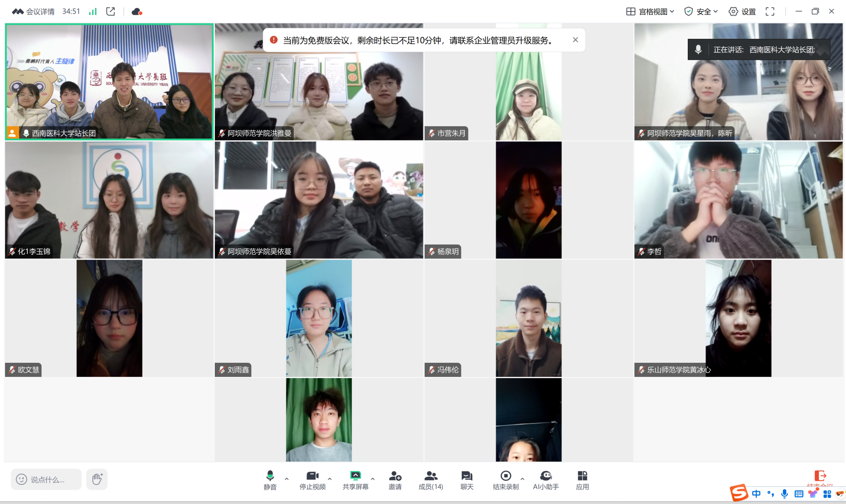
Task: Open the settings menu
Action: click(742, 12)
